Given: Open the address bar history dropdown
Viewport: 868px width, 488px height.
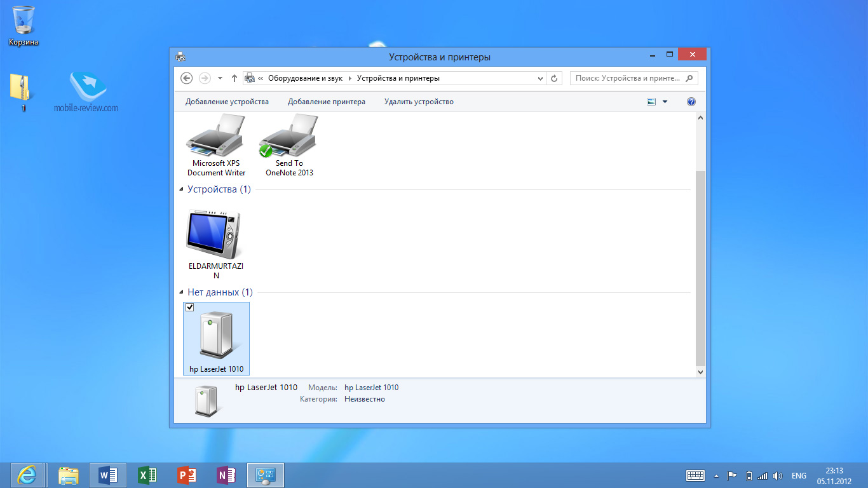Looking at the screenshot, I should pos(541,79).
